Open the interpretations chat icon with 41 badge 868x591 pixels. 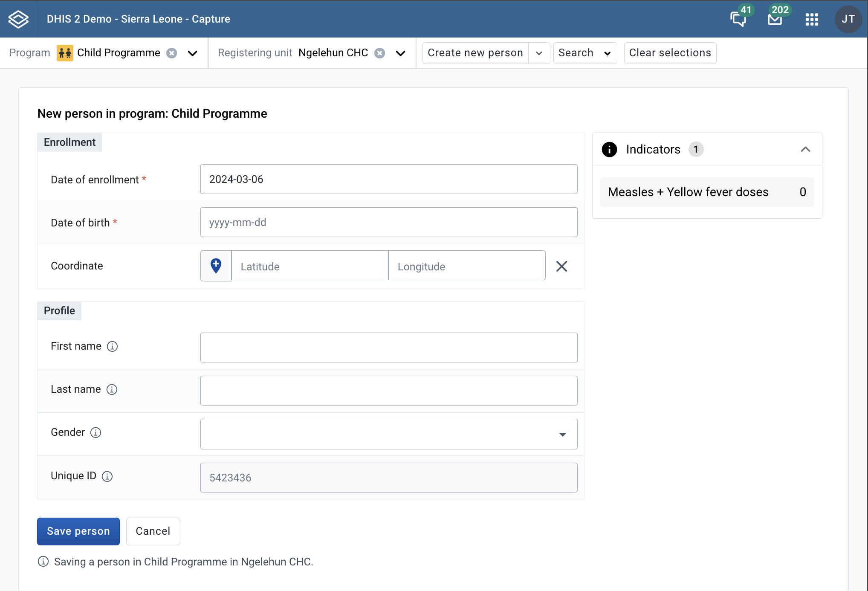click(739, 19)
